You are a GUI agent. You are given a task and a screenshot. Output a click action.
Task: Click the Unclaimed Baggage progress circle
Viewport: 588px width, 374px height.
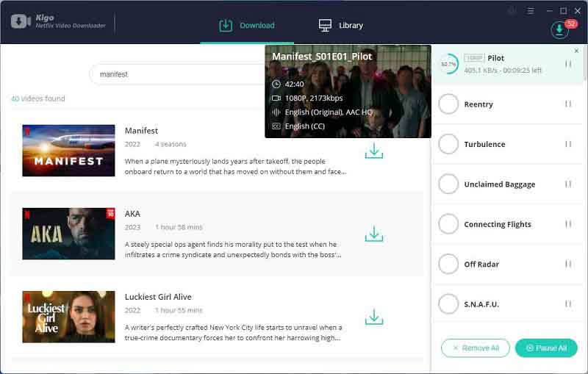448,184
